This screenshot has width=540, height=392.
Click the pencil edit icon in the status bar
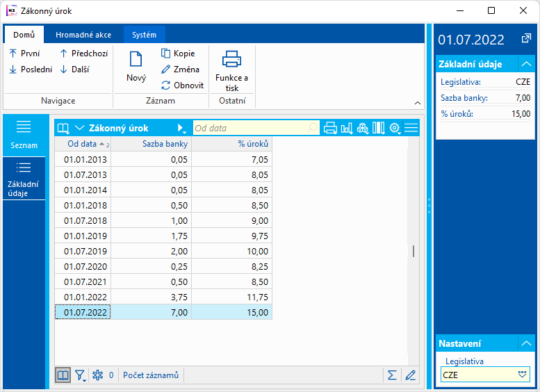coord(410,375)
